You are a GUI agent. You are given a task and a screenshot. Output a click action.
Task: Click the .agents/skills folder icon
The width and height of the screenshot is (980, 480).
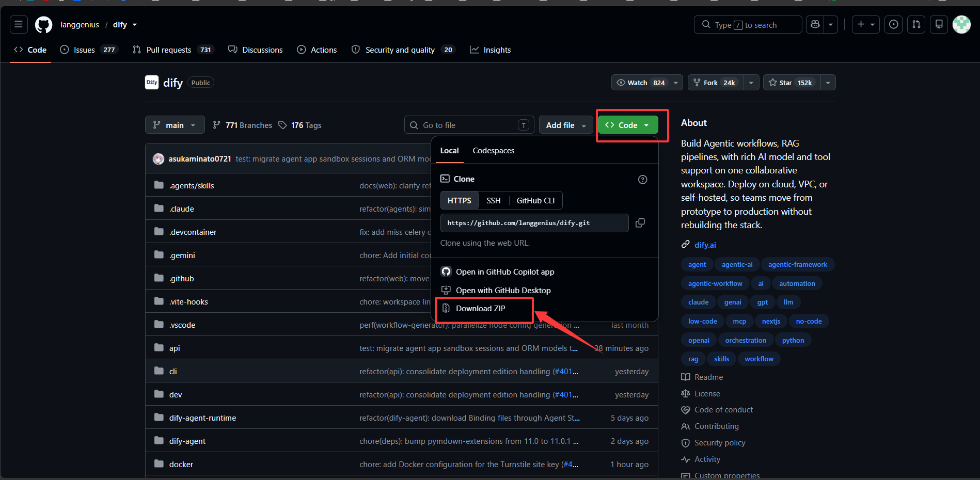pyautogui.click(x=159, y=185)
